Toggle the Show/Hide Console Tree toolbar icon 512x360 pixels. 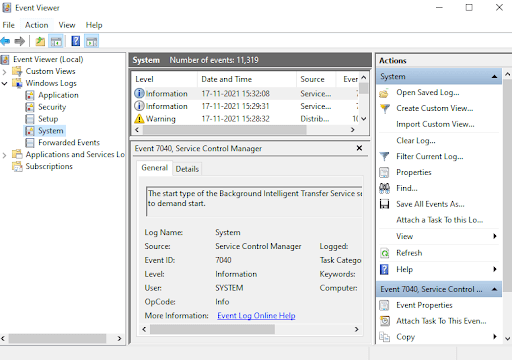(56, 41)
